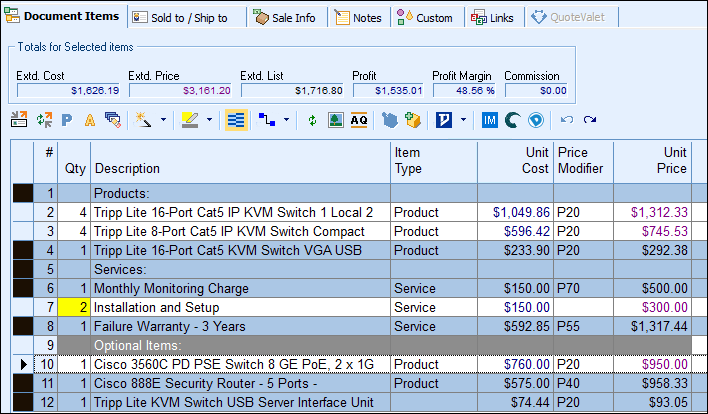Open the grouping icon dropdown arrow
The width and height of the screenshot is (708, 414).
tap(287, 120)
